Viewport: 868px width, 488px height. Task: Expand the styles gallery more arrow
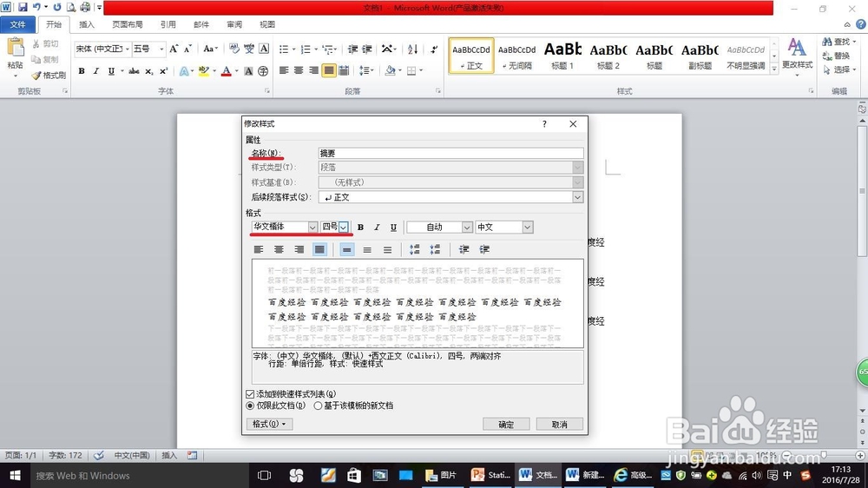click(774, 69)
